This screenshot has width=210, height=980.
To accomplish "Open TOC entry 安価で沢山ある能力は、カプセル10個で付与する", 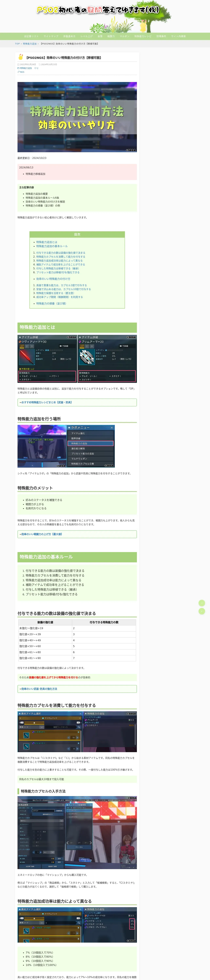I will (63, 289).
